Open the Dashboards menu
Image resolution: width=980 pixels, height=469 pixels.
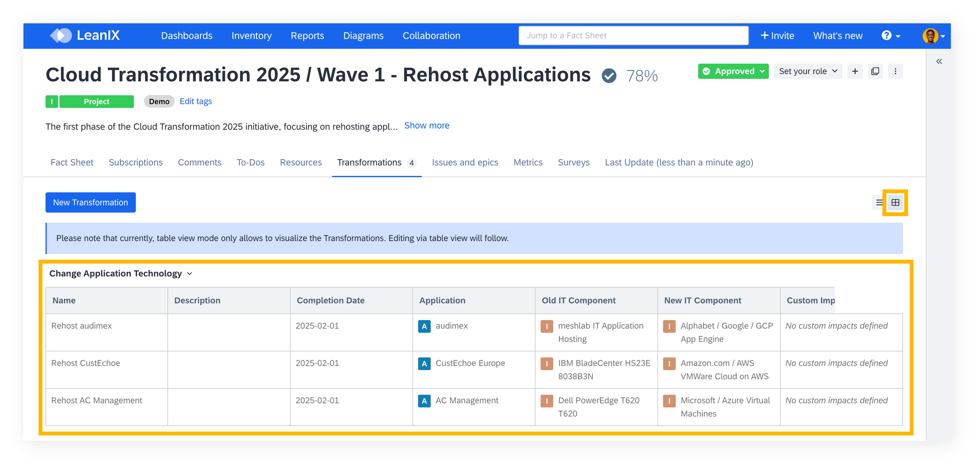(x=186, y=36)
